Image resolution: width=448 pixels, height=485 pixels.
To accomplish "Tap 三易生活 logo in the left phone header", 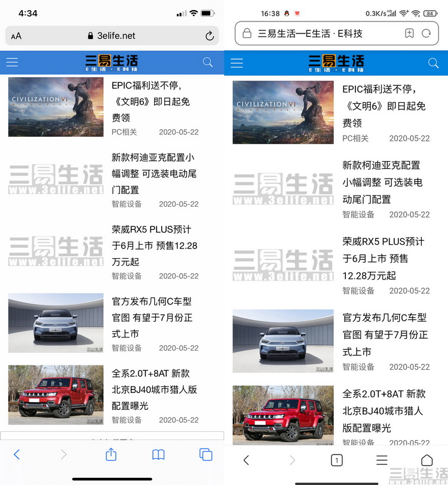I will (112, 63).
